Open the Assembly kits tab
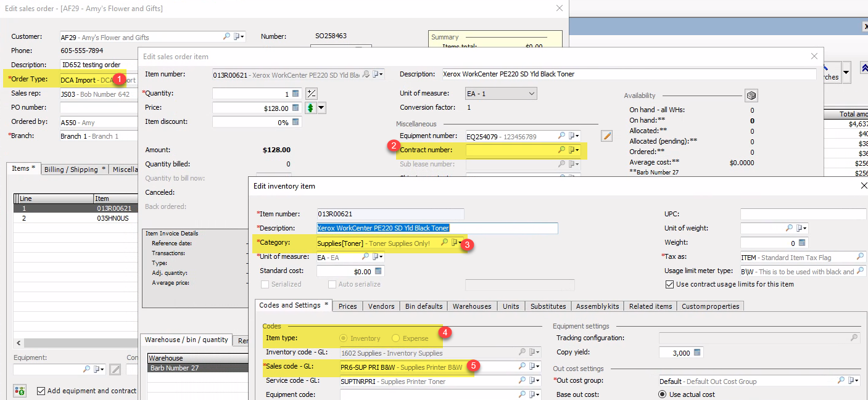 pos(597,306)
